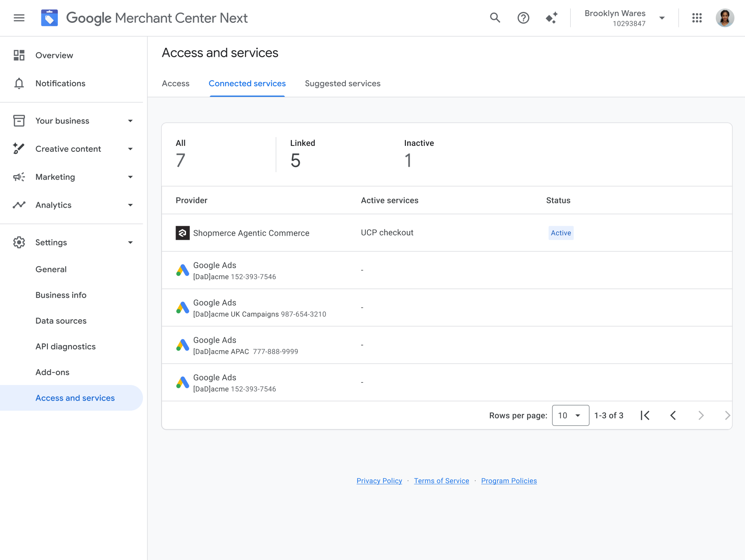745x560 pixels.
Task: Expand the Creative content section arrow
Action: (x=130, y=149)
